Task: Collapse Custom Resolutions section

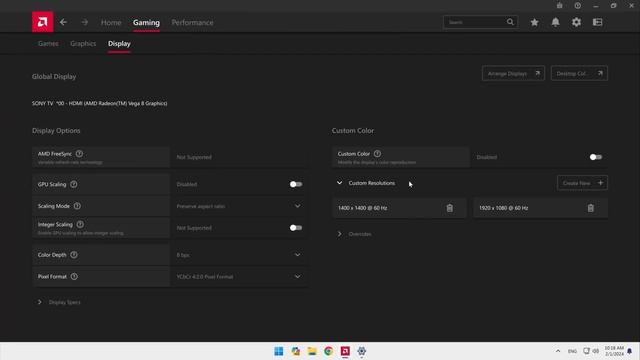Action: point(340,183)
